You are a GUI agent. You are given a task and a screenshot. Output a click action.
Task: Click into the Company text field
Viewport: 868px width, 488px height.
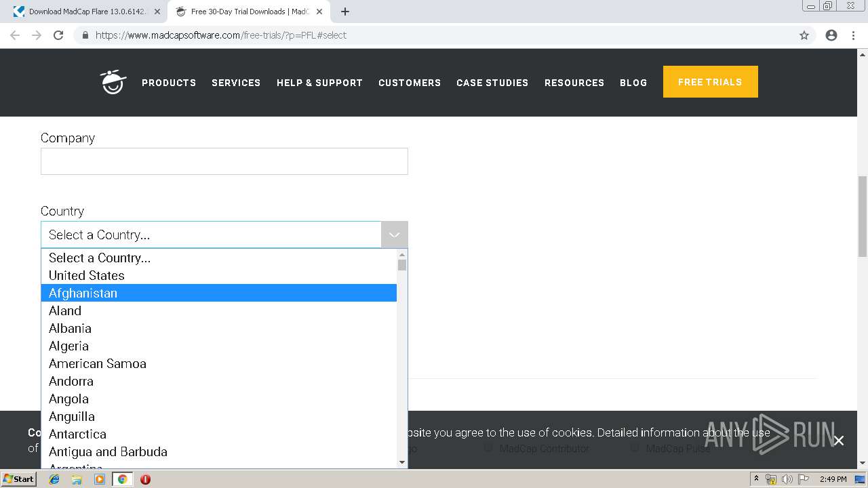tap(224, 161)
